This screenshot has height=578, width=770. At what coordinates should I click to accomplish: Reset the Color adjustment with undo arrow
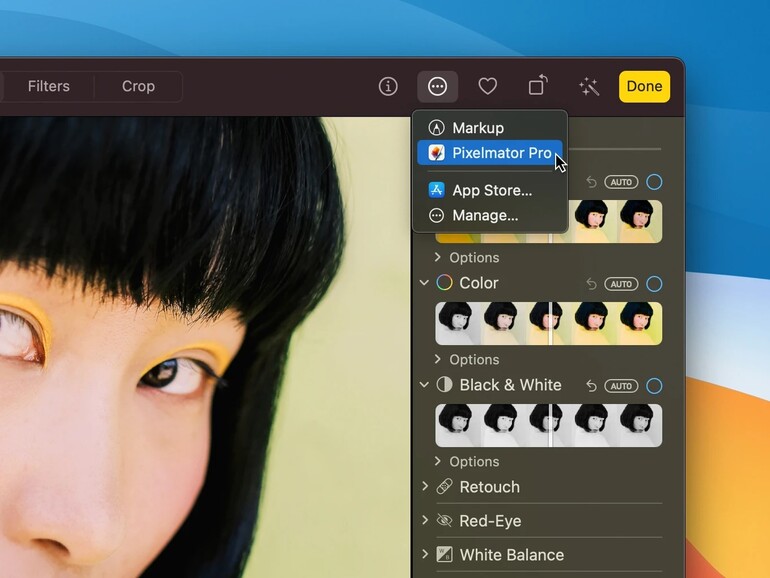[591, 284]
